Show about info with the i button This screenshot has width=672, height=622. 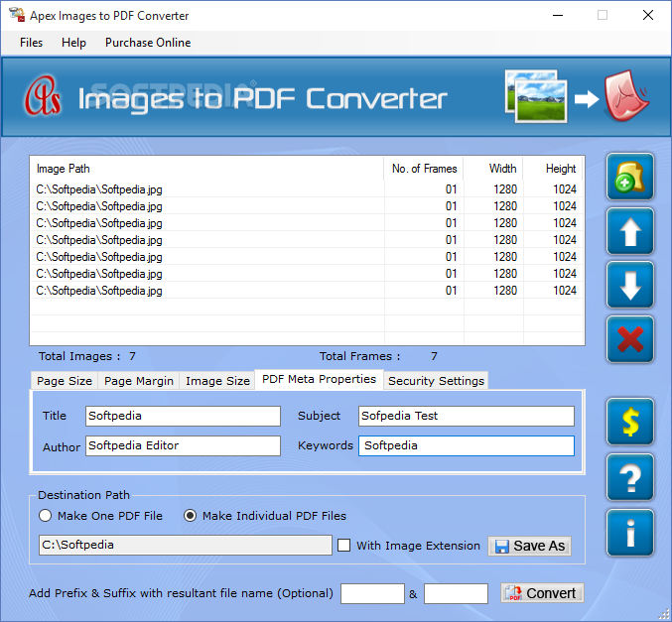coord(630,533)
